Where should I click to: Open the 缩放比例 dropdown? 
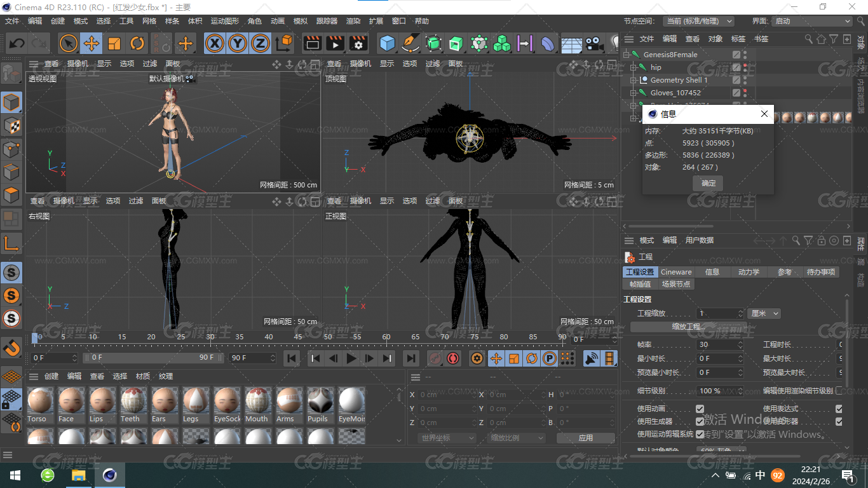(517, 438)
